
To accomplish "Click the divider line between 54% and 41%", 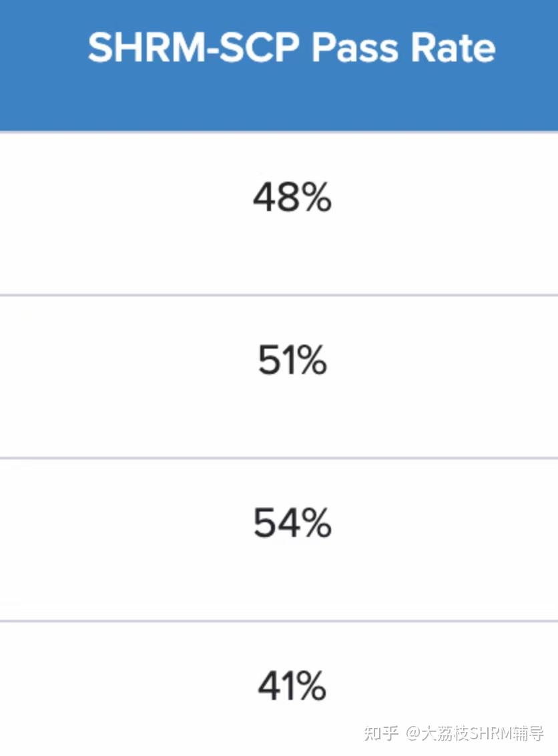I will point(279,620).
